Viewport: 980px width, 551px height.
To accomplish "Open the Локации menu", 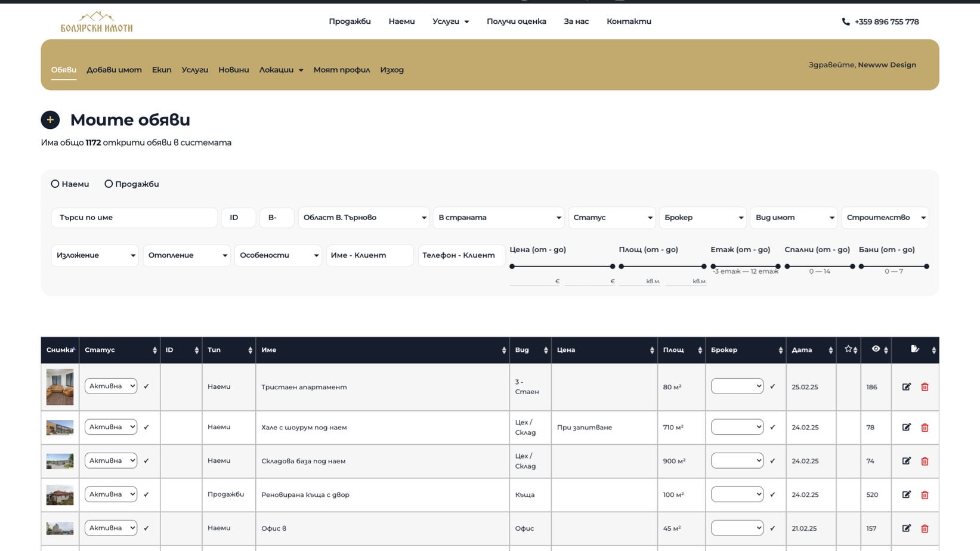I will click(280, 70).
